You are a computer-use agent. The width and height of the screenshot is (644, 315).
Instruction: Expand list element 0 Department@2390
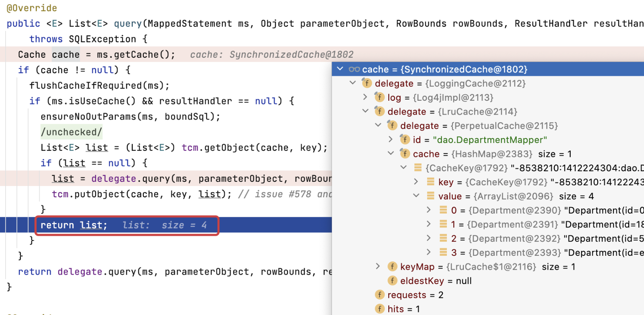[x=429, y=210]
